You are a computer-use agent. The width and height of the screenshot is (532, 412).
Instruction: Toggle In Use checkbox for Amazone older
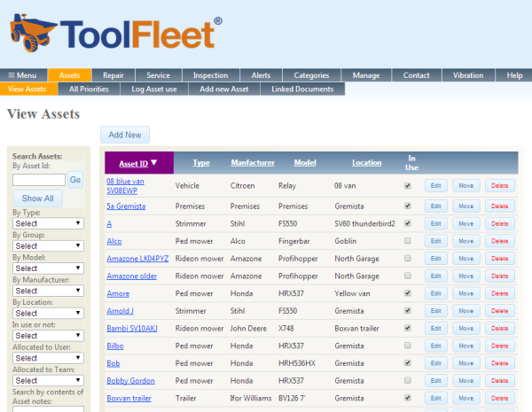point(408,276)
